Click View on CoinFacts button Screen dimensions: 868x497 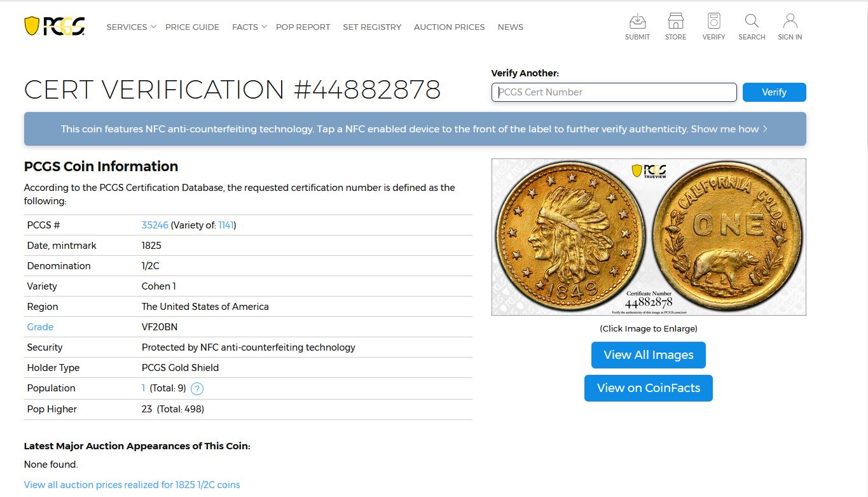tap(648, 388)
